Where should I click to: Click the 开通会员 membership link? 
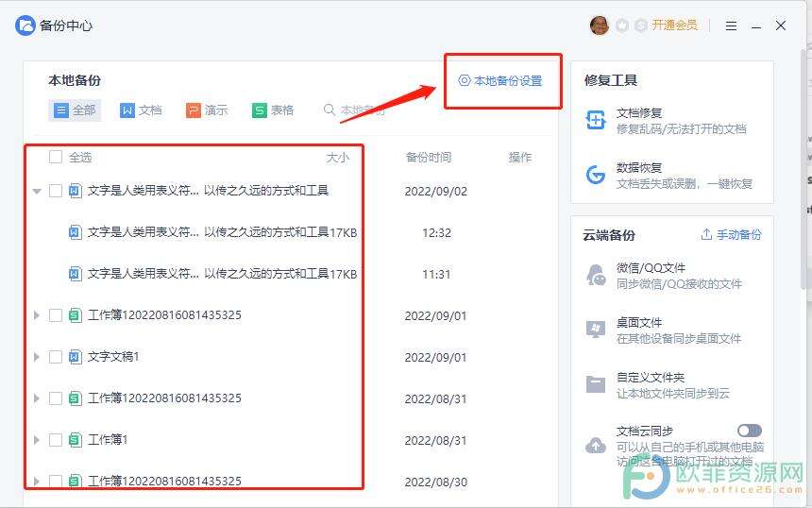tap(674, 25)
